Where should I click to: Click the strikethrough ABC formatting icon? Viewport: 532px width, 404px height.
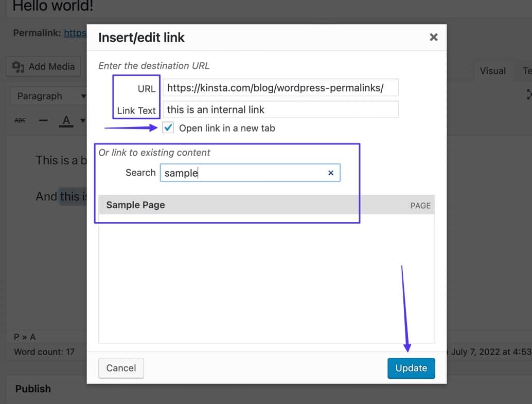(20, 121)
